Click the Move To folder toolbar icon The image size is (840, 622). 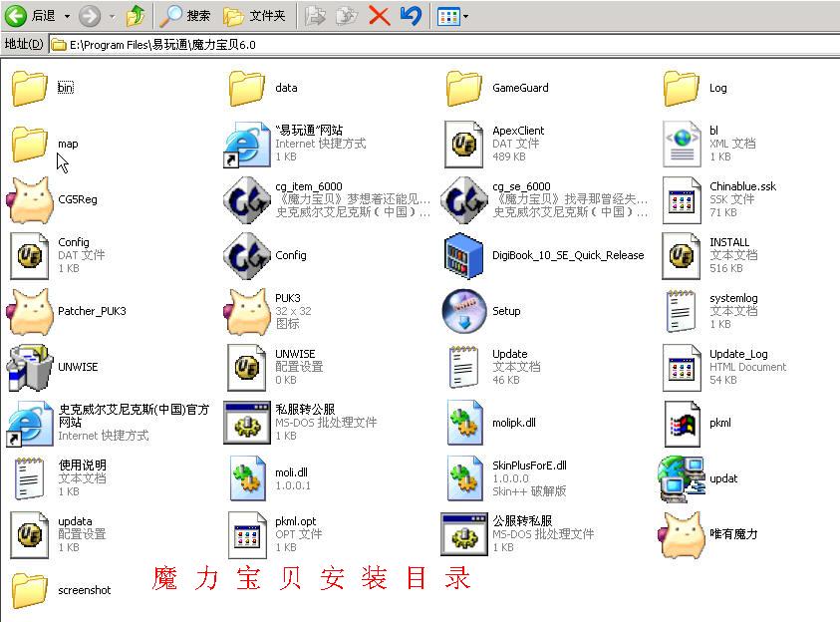pos(315,16)
